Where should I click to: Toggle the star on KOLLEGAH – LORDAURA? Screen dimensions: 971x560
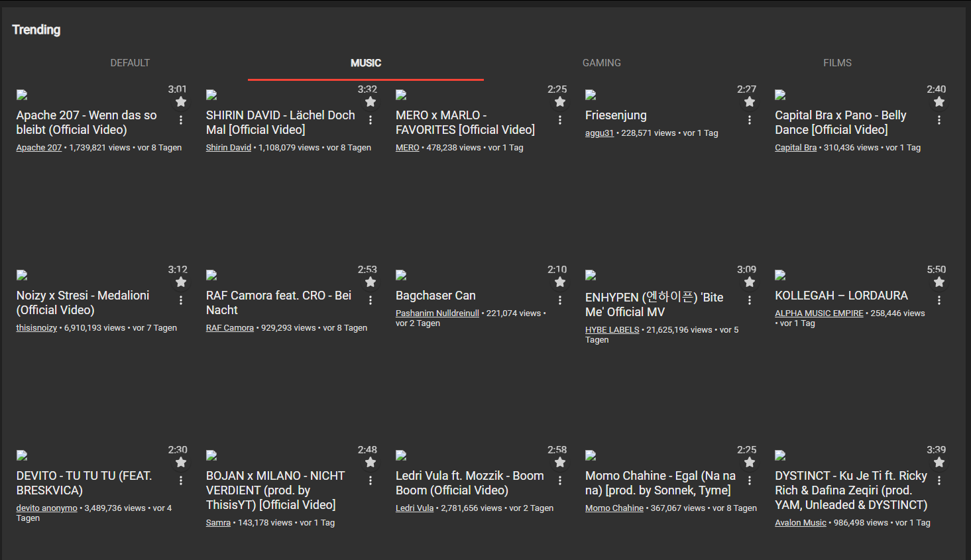click(939, 281)
